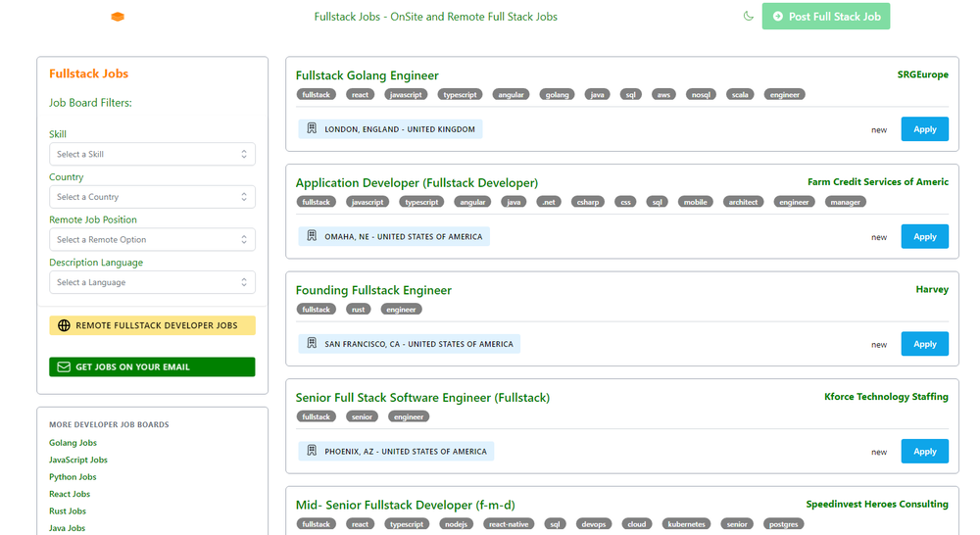Click the Remote Fullstack Developer Jobs button
This screenshot has width=980, height=535.
[152, 325]
